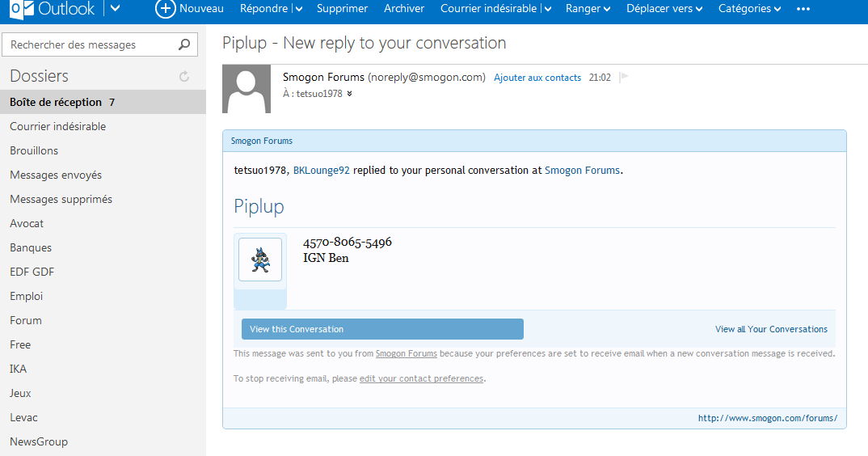
Task: Click Supprimer in the toolbar
Action: [x=342, y=9]
